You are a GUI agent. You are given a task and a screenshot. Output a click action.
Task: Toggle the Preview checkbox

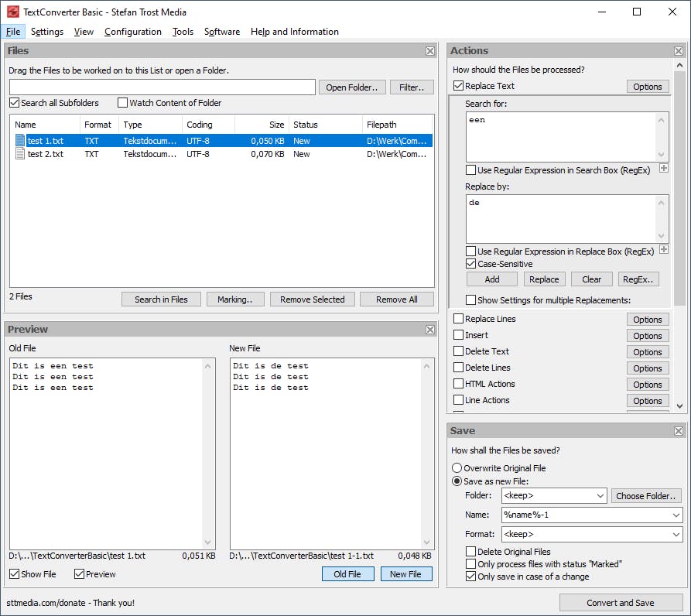point(80,573)
